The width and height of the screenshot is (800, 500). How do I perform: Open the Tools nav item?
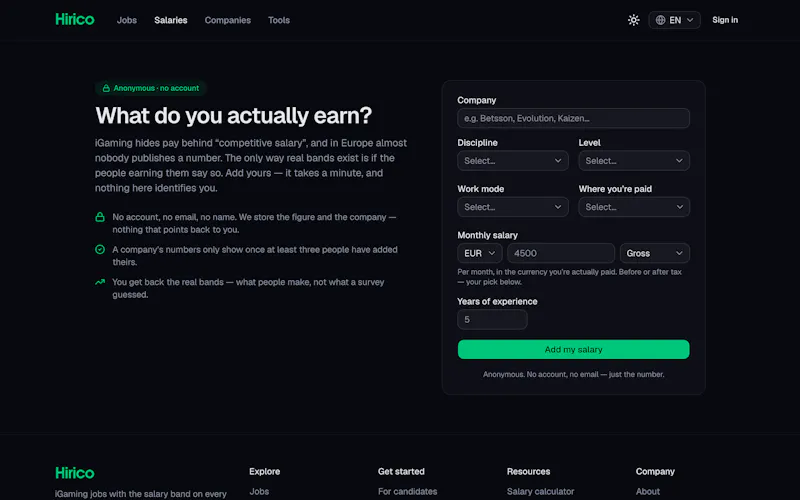[x=279, y=20]
